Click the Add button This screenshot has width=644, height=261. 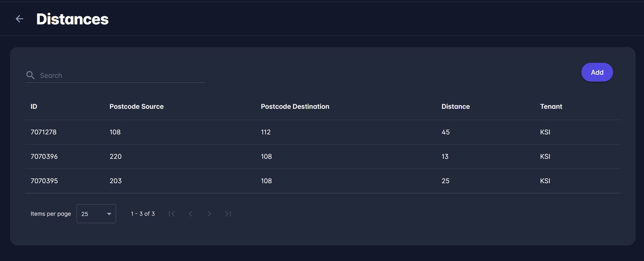coord(597,73)
